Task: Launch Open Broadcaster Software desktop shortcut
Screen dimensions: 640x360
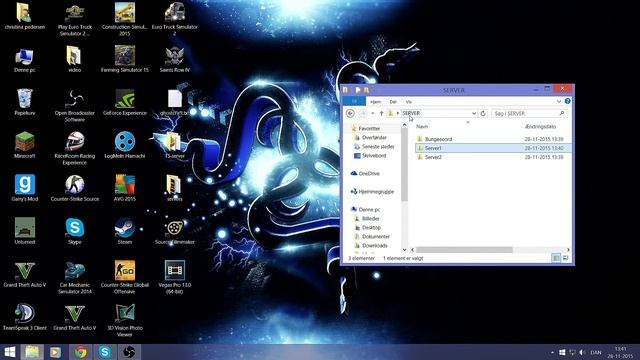Action: [x=75, y=105]
